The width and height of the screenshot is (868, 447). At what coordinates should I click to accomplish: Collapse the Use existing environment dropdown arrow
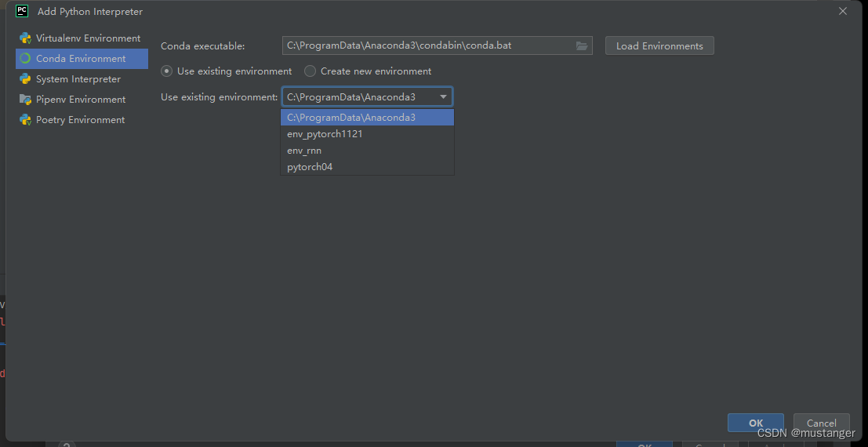pos(444,97)
